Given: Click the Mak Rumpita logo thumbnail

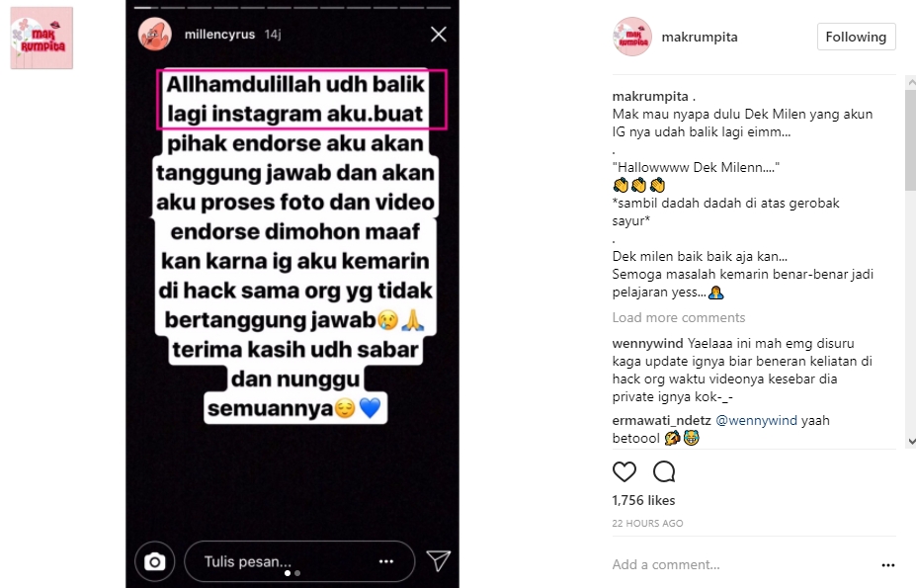Looking at the screenshot, I should click(42, 38).
